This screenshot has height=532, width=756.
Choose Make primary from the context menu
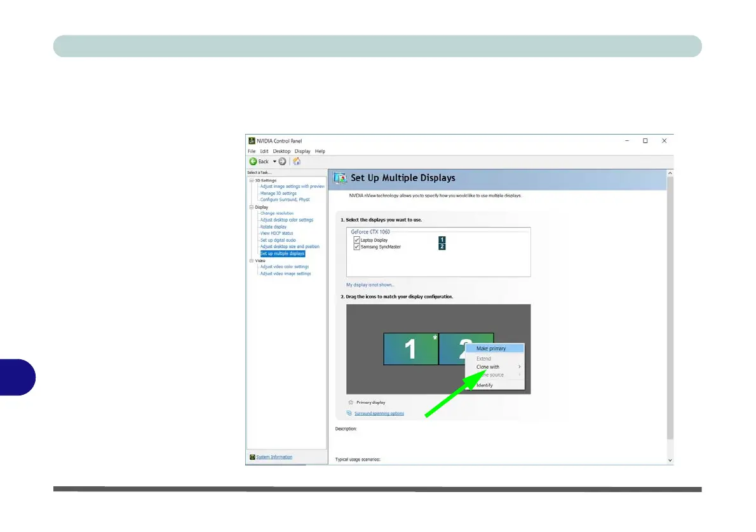(494, 349)
